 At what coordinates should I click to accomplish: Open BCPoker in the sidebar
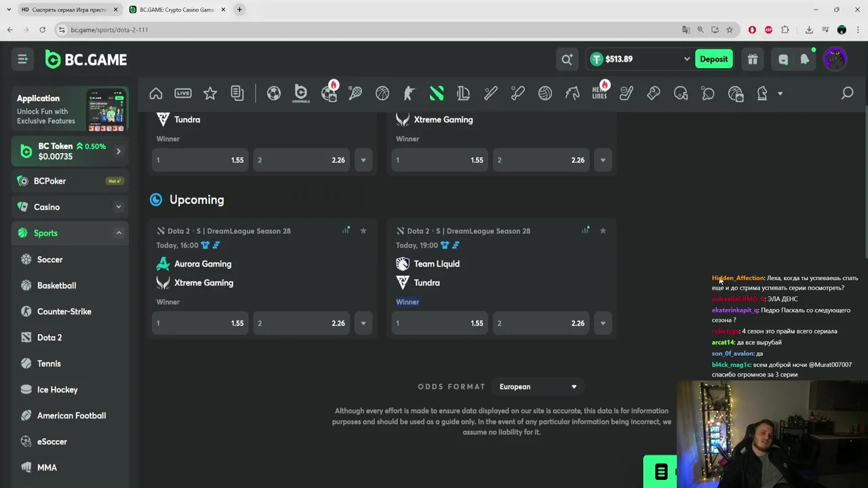pos(70,181)
